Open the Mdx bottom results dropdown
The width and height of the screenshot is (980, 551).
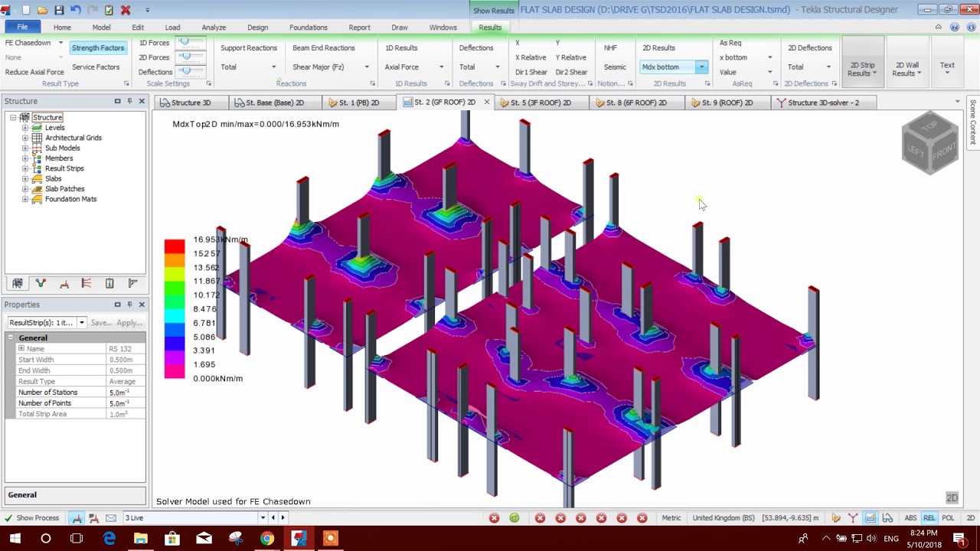(x=701, y=67)
